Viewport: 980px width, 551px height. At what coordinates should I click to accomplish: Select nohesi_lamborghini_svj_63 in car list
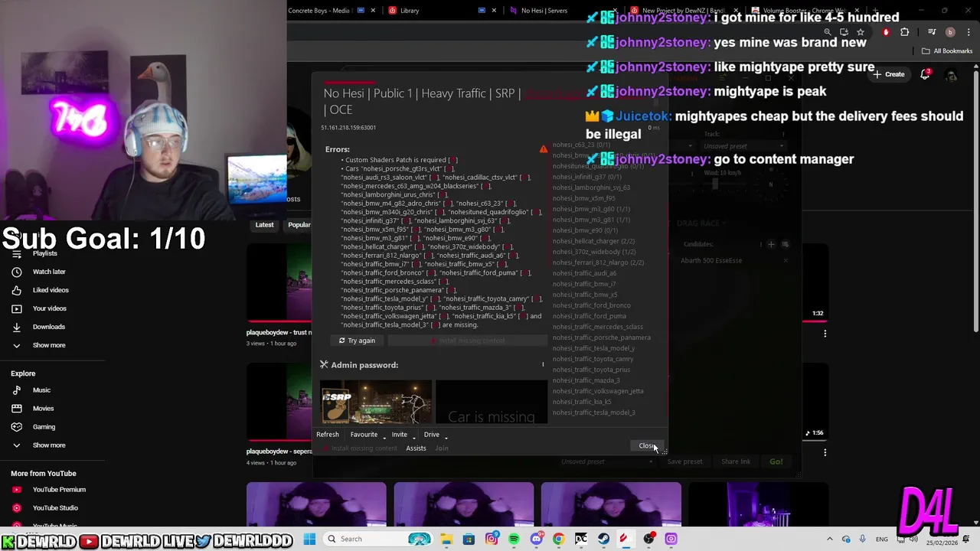tap(591, 187)
